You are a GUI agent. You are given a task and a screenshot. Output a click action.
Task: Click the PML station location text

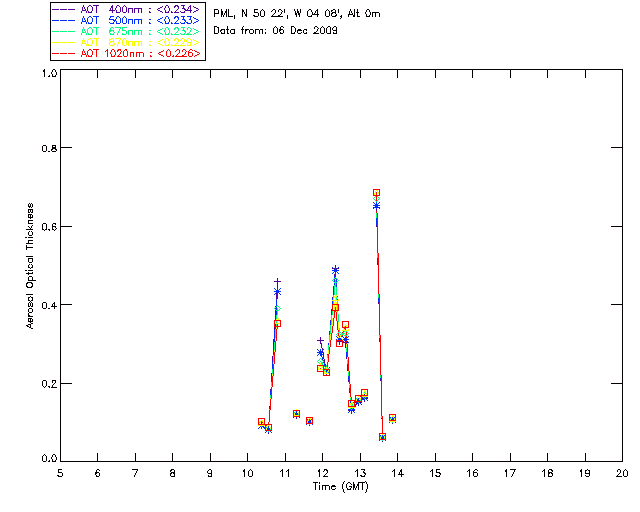(297, 13)
